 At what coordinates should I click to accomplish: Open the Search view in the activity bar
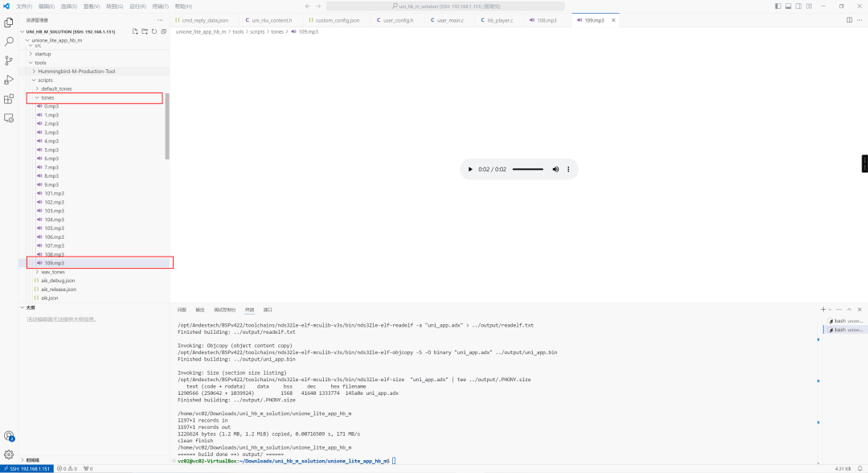pyautogui.click(x=9, y=42)
